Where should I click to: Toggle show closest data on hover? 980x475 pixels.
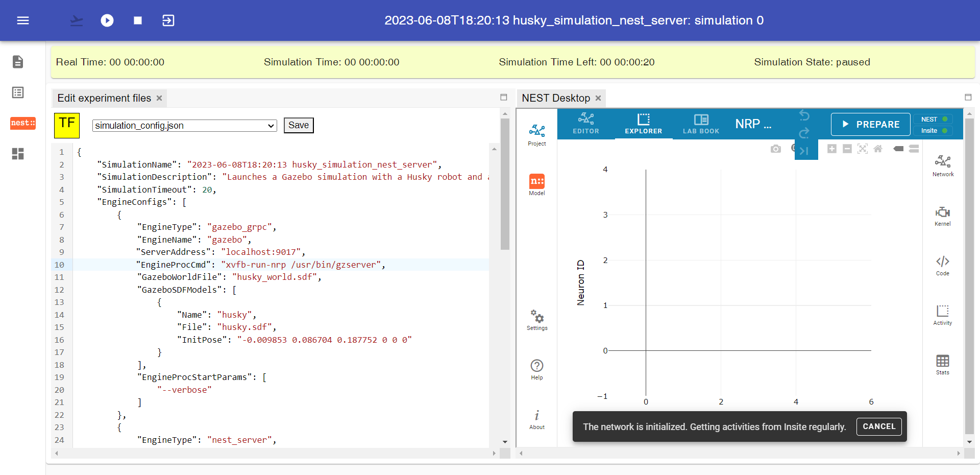[899, 149]
